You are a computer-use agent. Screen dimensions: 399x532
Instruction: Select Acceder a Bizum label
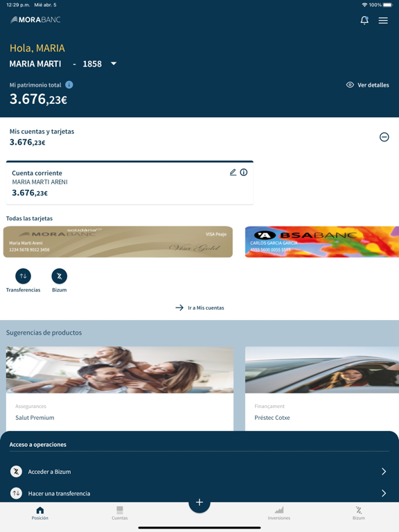[50, 472]
